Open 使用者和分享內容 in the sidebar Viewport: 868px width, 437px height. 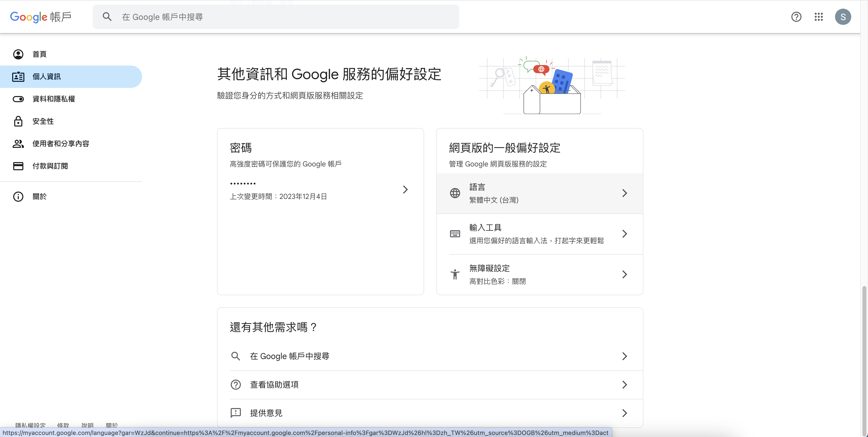(61, 144)
